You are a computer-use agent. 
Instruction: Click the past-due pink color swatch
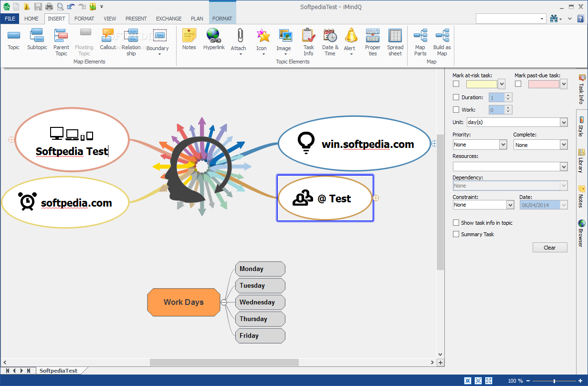tap(544, 84)
